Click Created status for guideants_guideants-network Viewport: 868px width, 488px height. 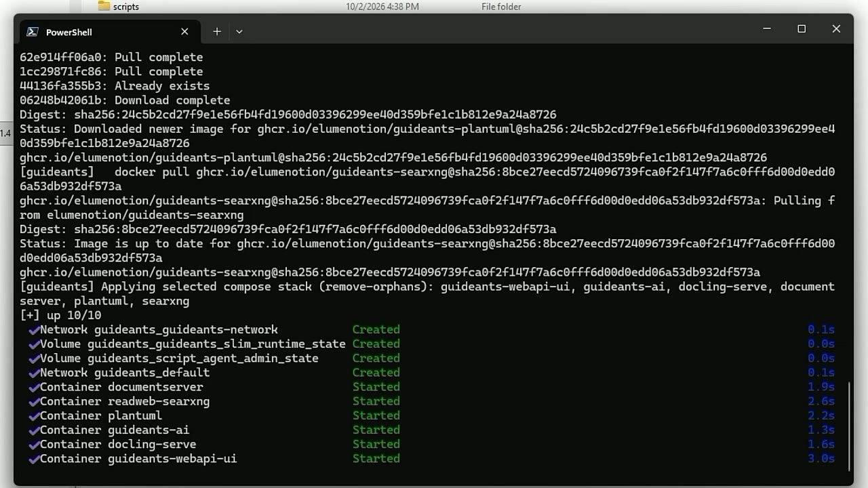click(376, 329)
